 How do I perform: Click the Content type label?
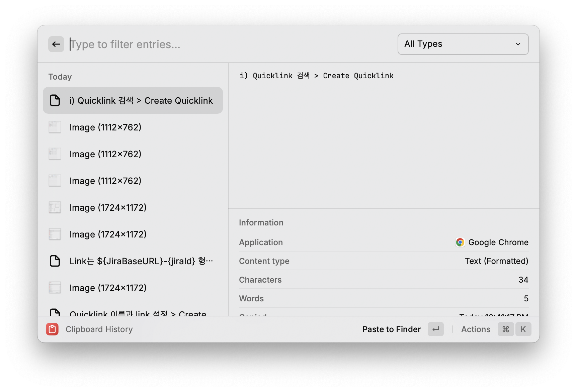(x=264, y=261)
